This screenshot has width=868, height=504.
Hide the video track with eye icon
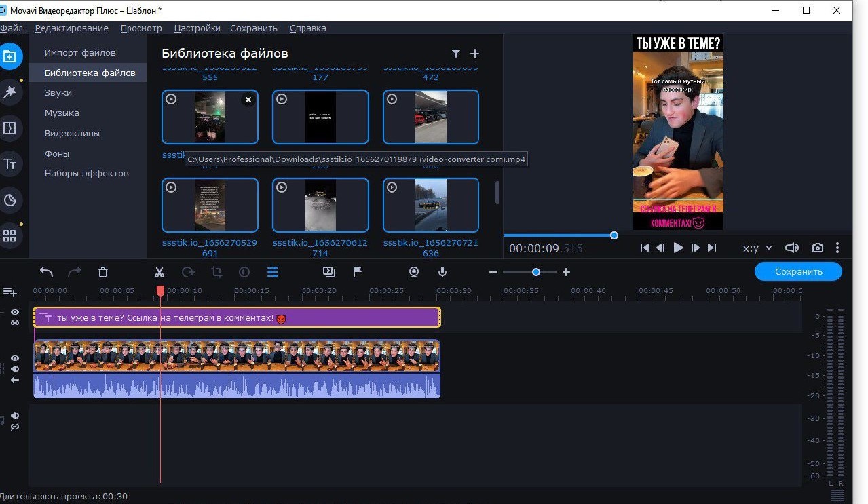(15, 358)
